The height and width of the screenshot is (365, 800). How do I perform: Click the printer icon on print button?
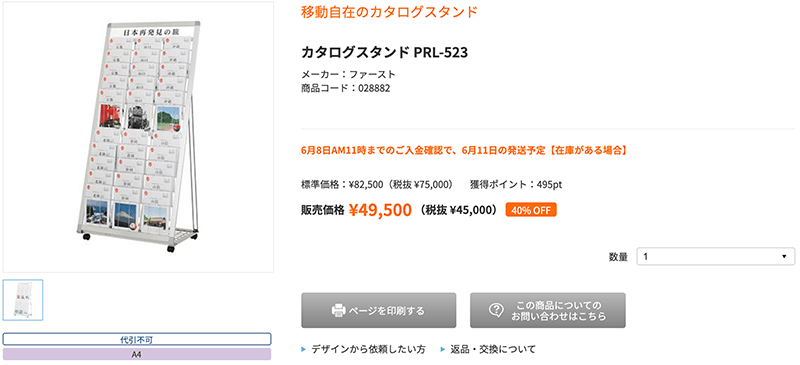point(339,310)
